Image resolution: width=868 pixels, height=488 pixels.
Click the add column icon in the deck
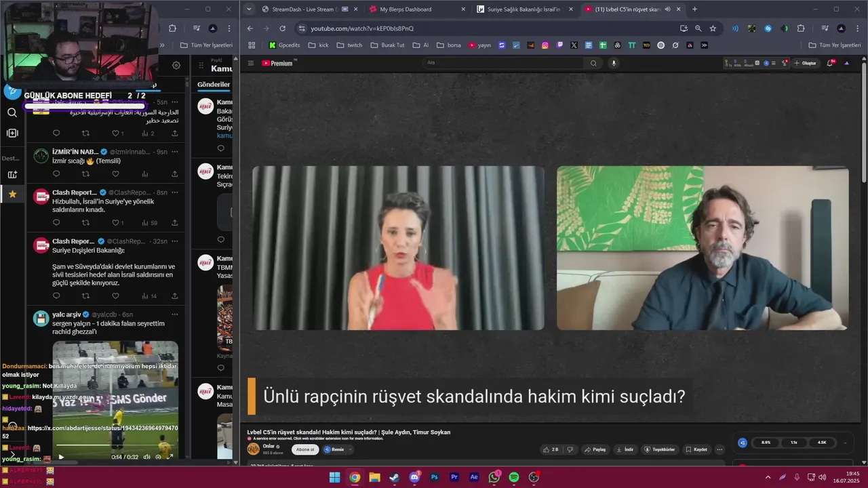coord(12,133)
